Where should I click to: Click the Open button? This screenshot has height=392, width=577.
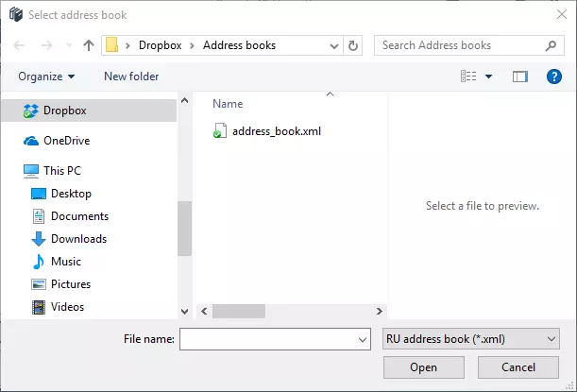pyautogui.click(x=423, y=367)
